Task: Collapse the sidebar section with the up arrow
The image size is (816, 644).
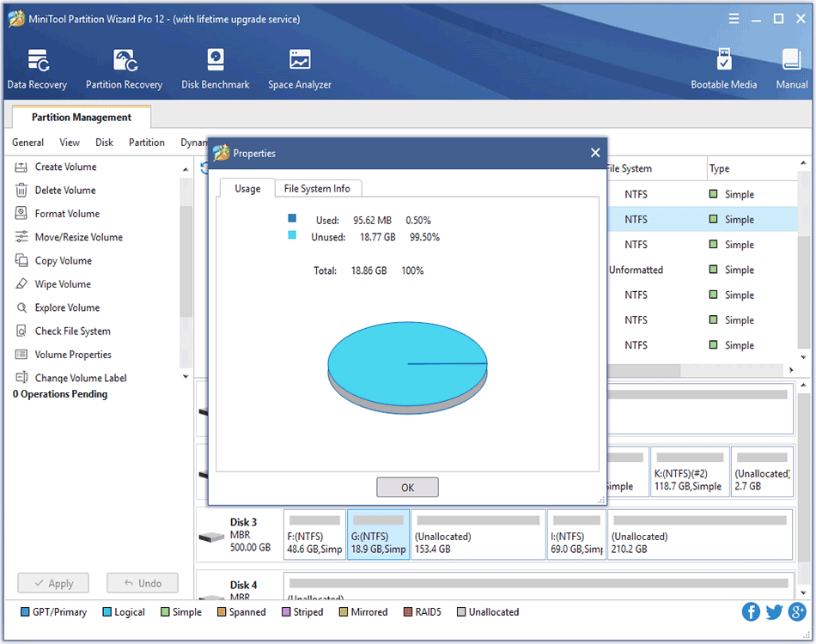Action: point(186,169)
